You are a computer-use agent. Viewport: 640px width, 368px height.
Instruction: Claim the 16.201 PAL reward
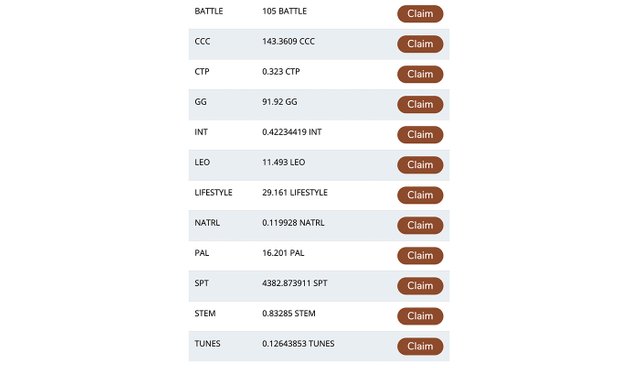coord(420,255)
